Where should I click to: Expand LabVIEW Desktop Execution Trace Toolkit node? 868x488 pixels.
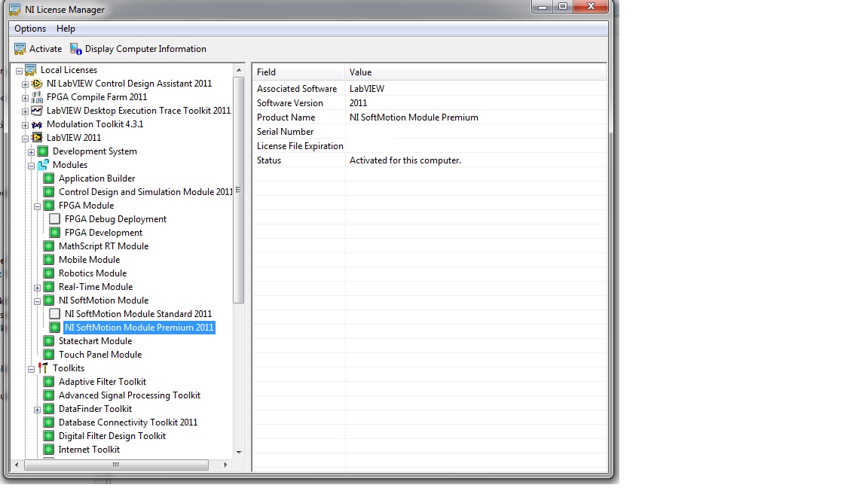pos(26,111)
